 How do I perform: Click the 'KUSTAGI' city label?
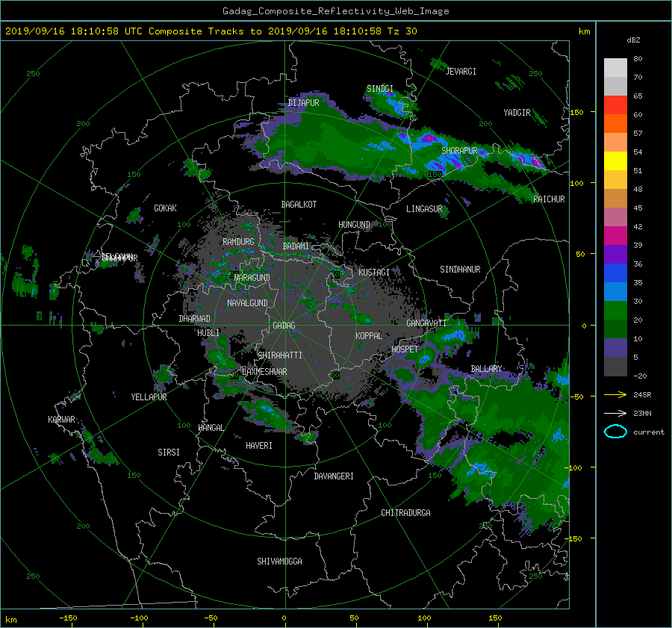tap(374, 273)
